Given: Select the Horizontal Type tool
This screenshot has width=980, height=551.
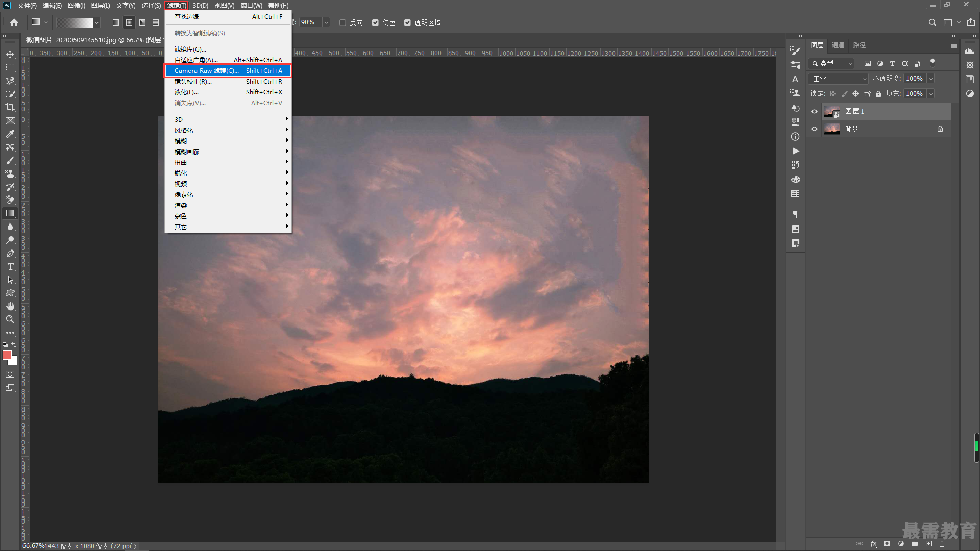Looking at the screenshot, I should coord(10,266).
